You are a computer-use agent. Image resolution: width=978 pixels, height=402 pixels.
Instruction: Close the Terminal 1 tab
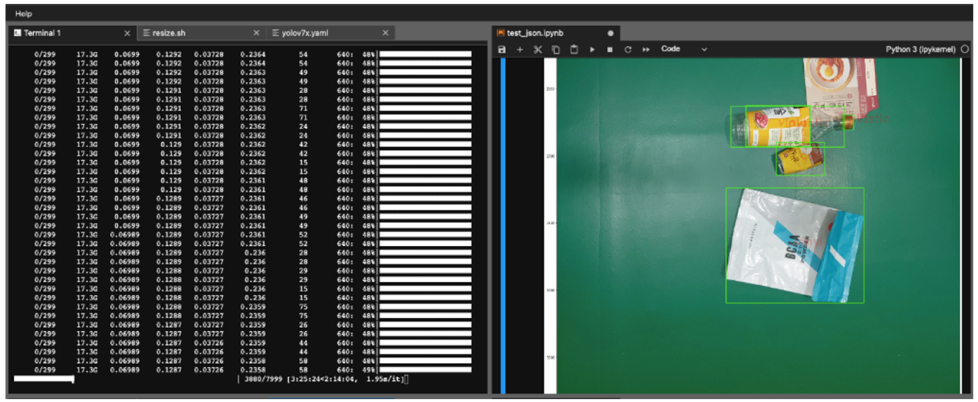coord(127,33)
